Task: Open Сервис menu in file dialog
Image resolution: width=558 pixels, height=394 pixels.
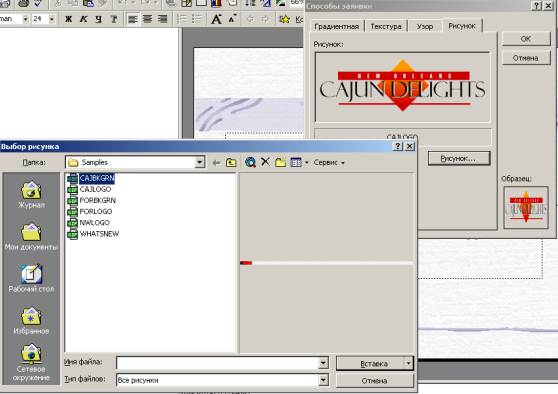Action: pos(329,163)
